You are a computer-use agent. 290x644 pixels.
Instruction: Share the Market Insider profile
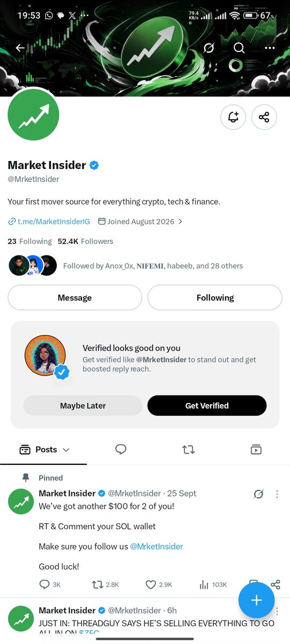(x=264, y=117)
